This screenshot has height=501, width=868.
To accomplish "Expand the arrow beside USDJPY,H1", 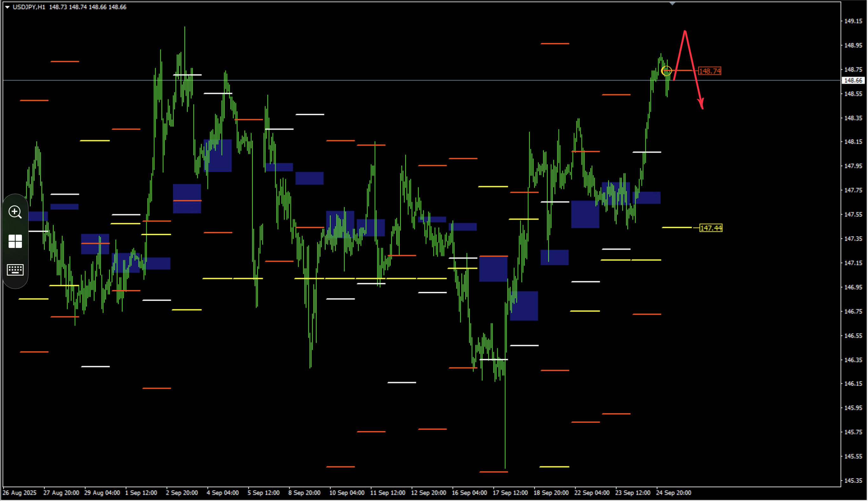I will (7, 7).
